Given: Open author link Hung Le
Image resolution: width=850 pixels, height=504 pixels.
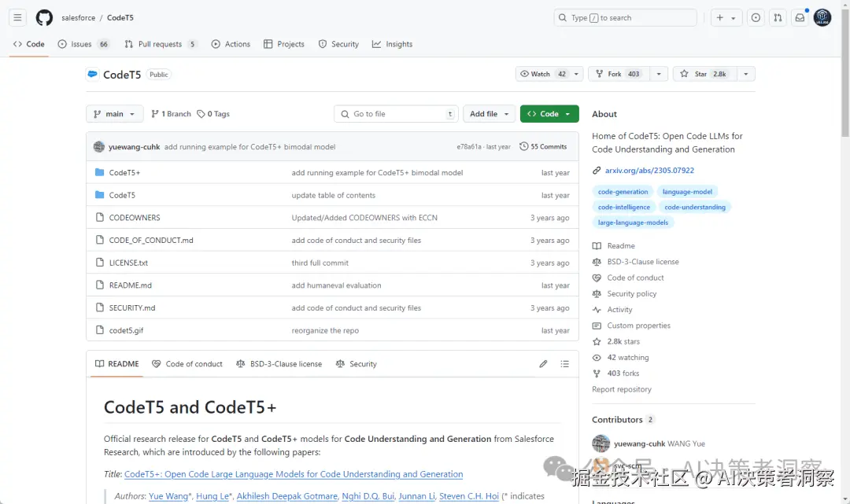Looking at the screenshot, I should tap(212, 496).
